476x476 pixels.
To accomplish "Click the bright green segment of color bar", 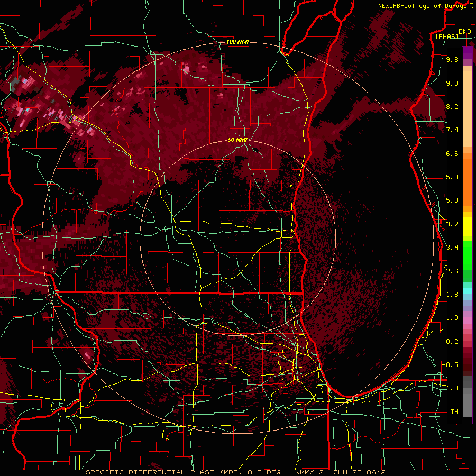I will (x=467, y=255).
